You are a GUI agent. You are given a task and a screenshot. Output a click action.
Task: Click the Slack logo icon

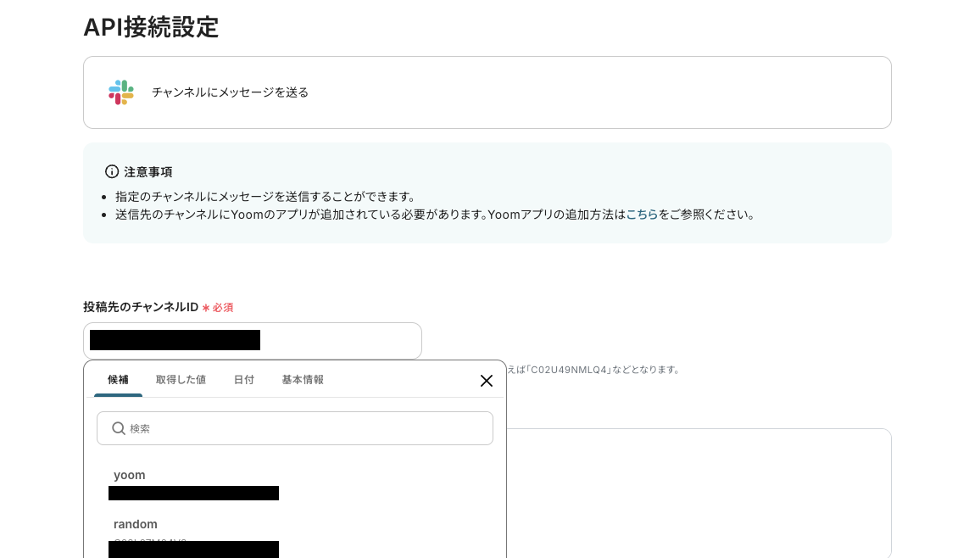pyautogui.click(x=121, y=92)
